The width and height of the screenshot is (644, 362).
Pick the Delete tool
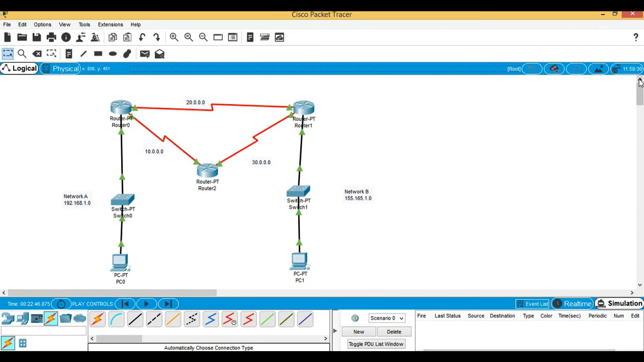[x=37, y=53]
